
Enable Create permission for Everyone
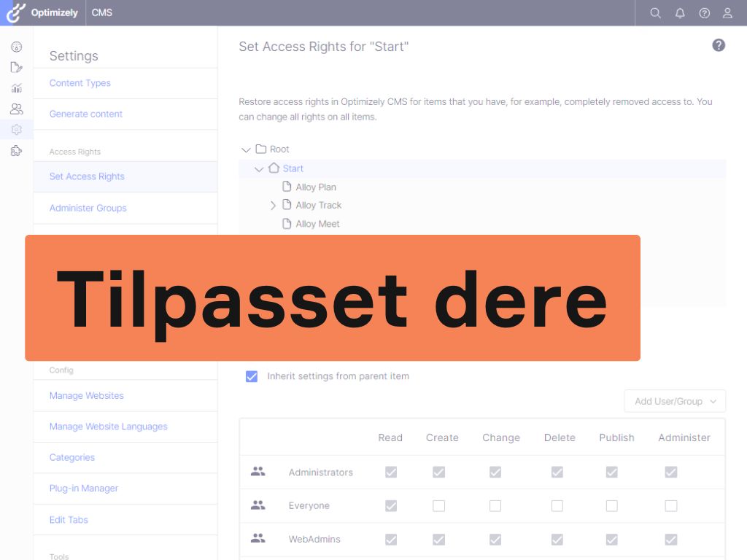coord(438,506)
